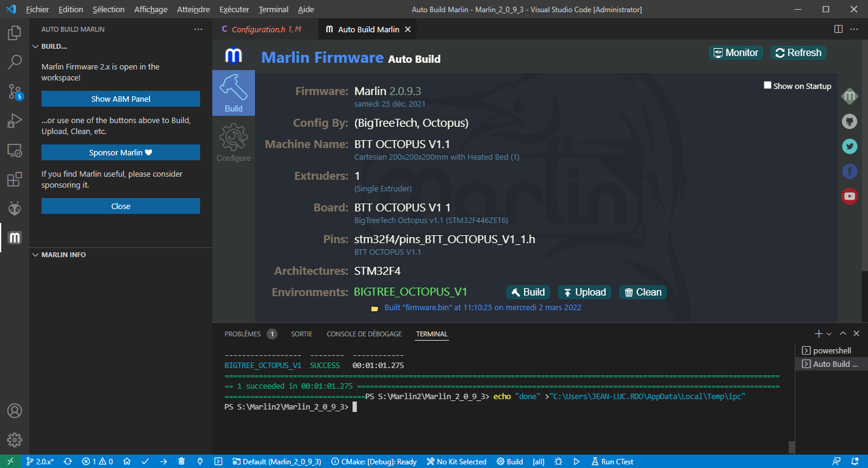Click the Close button in sidebar
This screenshot has width=868, height=468.
tap(121, 206)
